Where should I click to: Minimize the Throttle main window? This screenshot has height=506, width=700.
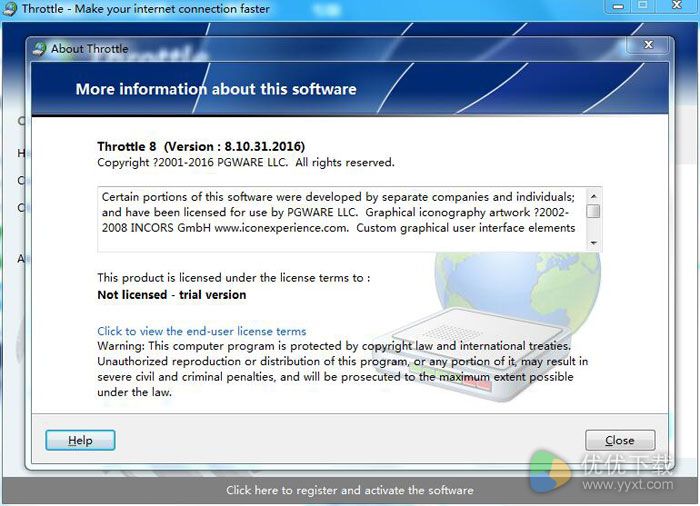(x=618, y=6)
